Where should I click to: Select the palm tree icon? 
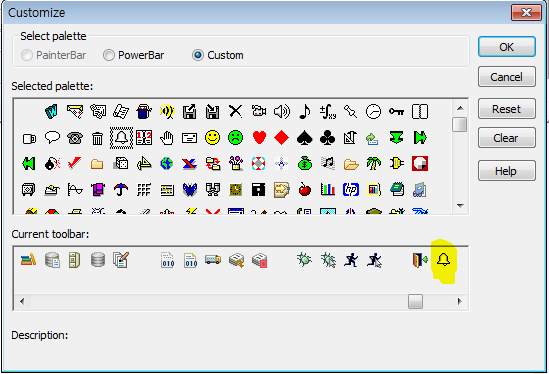[373, 163]
